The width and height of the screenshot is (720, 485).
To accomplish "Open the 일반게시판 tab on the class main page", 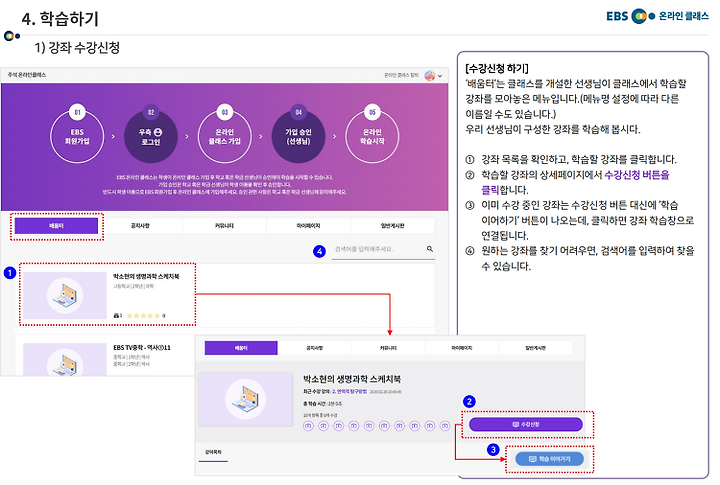I will (393, 226).
